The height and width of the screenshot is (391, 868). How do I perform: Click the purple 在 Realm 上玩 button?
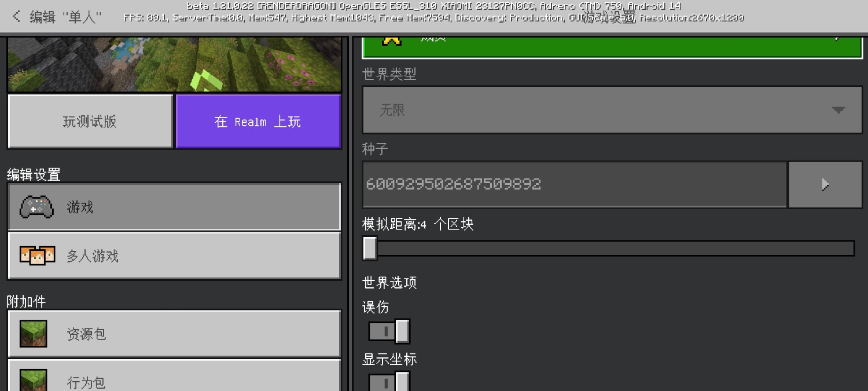[x=258, y=122]
